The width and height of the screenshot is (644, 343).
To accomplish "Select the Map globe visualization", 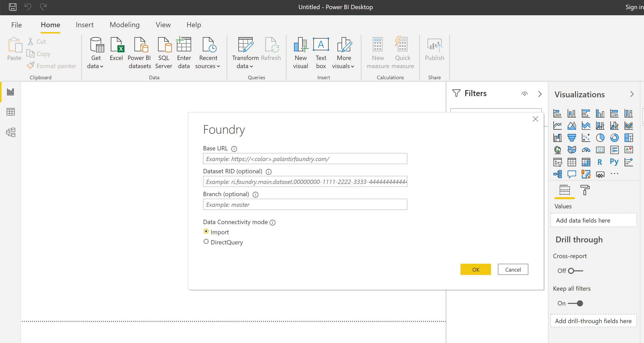I will (x=558, y=150).
